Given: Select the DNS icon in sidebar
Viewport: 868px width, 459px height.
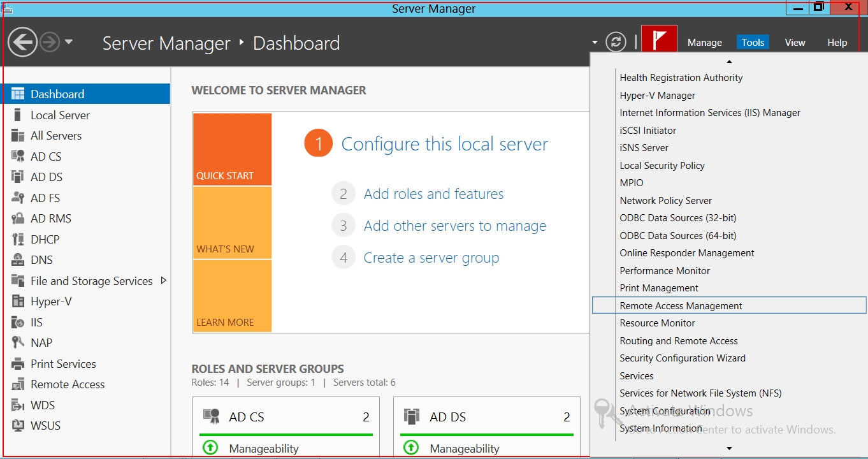Looking at the screenshot, I should coord(18,260).
